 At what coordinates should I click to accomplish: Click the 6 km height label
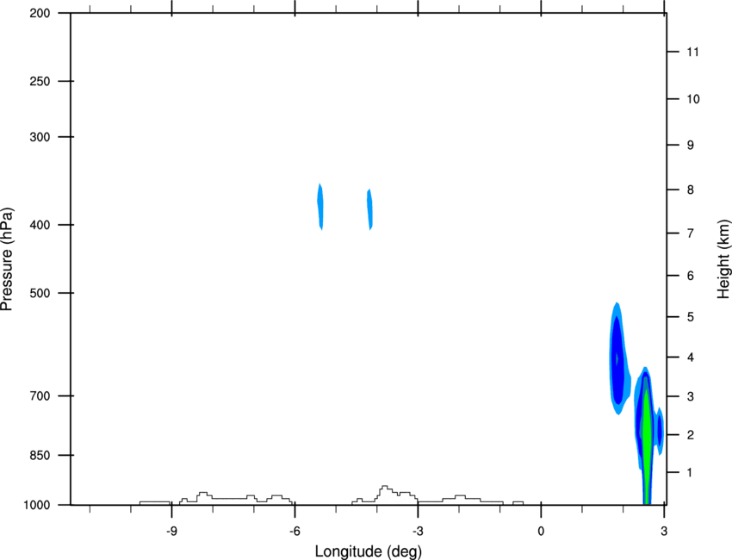[691, 276]
